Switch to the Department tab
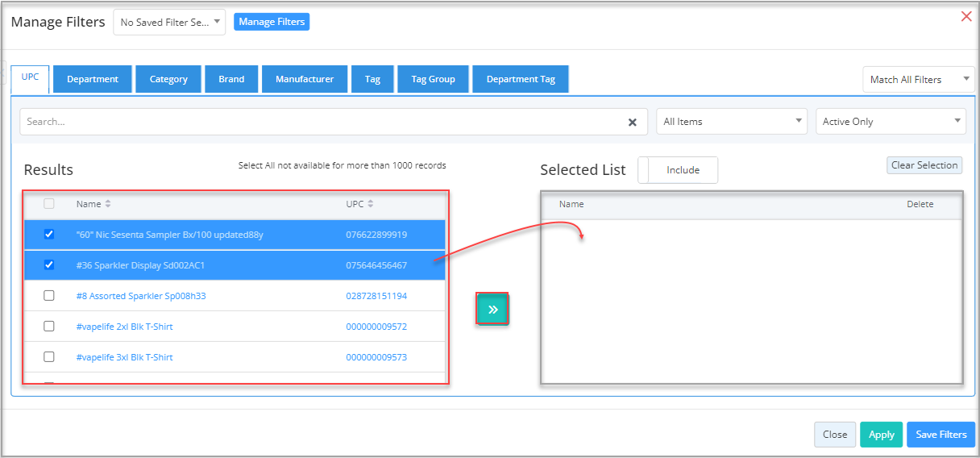The height and width of the screenshot is (458, 980). tap(93, 79)
